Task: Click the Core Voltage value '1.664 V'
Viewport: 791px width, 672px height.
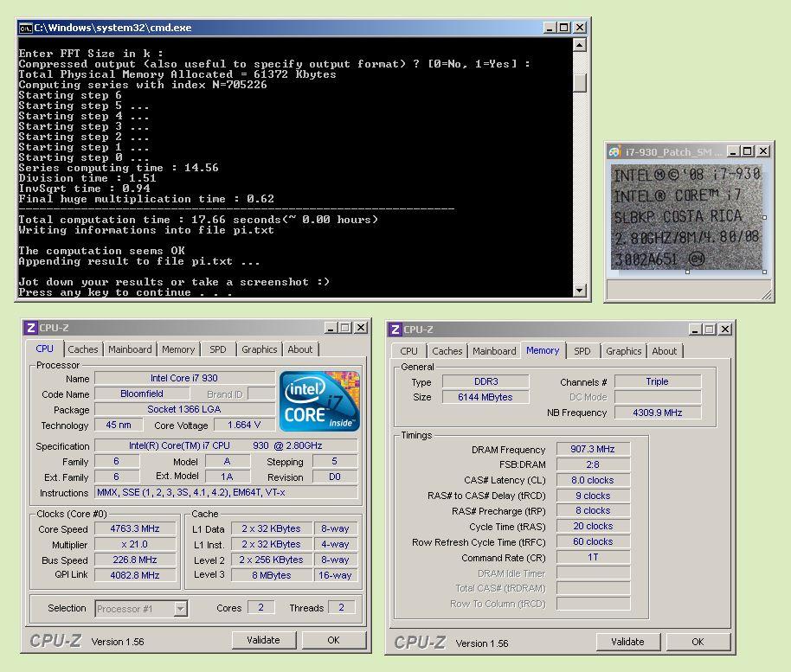Action: (244, 425)
